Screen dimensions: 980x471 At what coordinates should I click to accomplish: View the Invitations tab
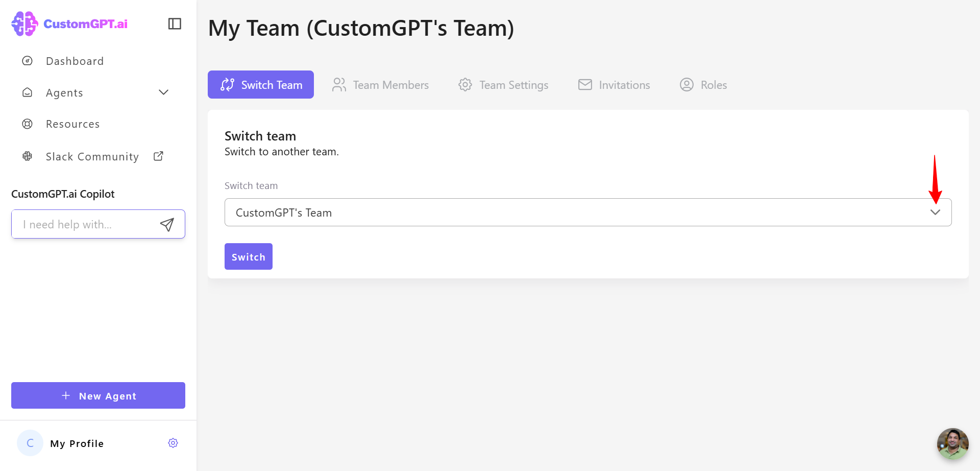pyautogui.click(x=614, y=85)
